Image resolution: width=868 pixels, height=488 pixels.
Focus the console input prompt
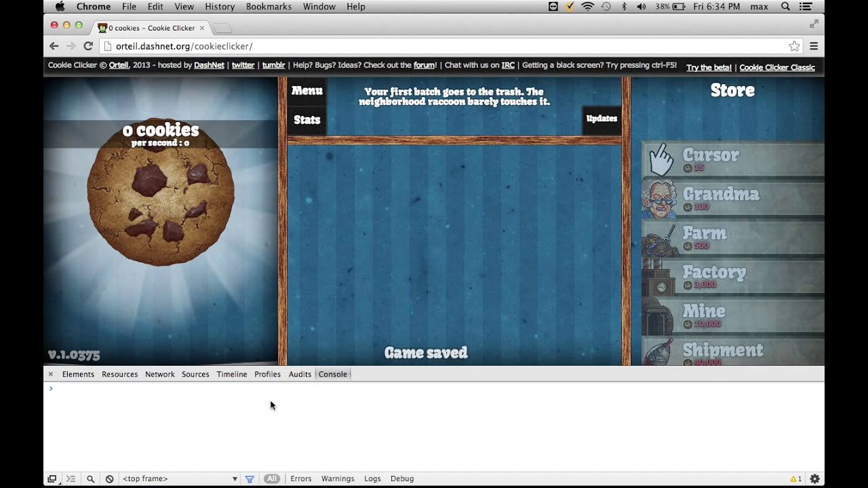434,388
